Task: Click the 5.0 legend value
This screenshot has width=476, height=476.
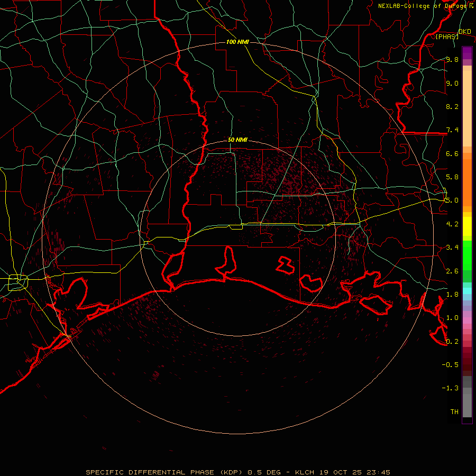Action: [452, 200]
